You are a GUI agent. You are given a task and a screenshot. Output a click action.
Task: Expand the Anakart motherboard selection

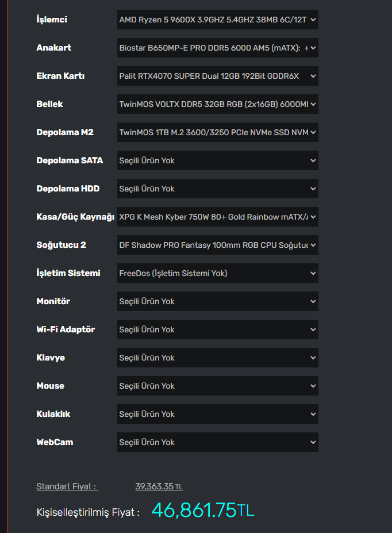(217, 48)
